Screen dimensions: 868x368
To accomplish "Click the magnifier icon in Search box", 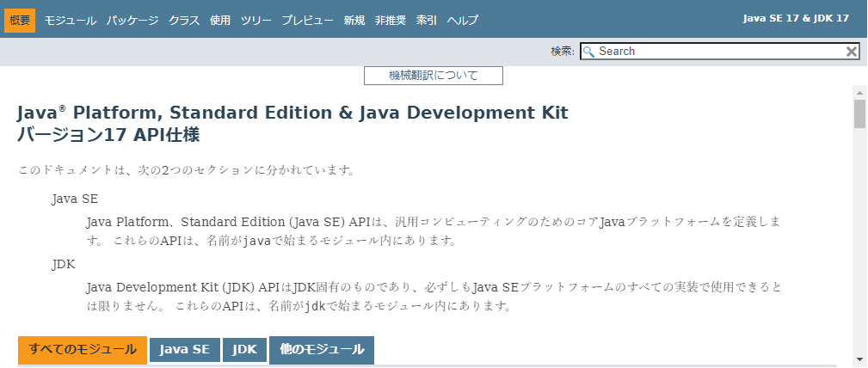I will point(589,52).
